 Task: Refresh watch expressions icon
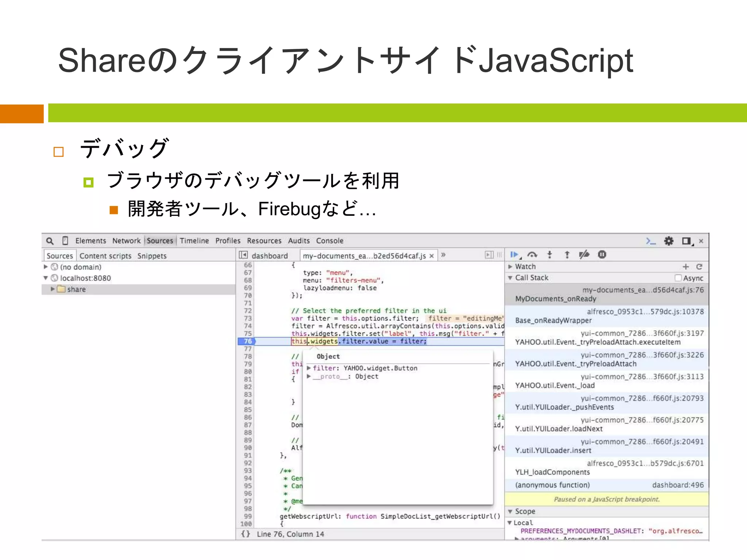(x=699, y=267)
